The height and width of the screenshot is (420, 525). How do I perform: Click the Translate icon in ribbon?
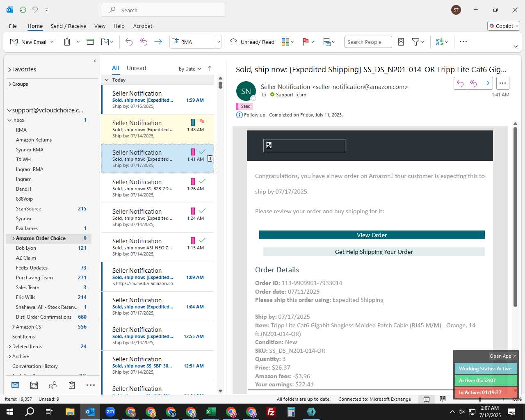(440, 42)
